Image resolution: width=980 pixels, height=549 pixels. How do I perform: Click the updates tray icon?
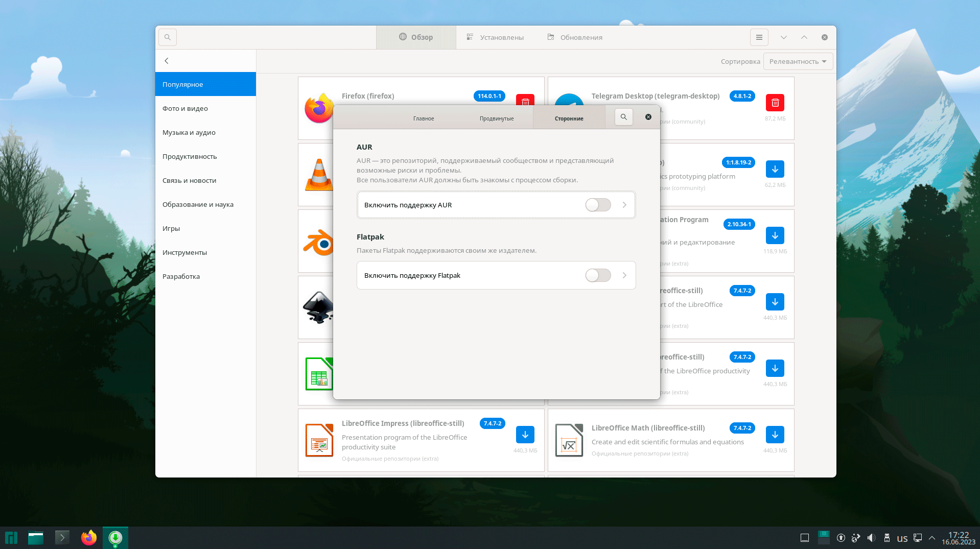841,538
